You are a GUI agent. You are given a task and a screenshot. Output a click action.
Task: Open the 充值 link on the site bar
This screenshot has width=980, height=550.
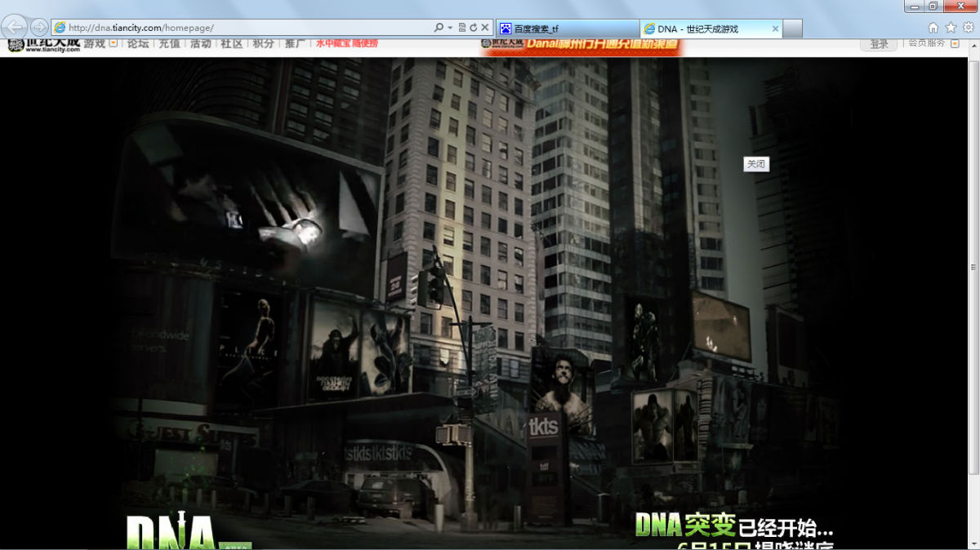click(x=169, y=43)
